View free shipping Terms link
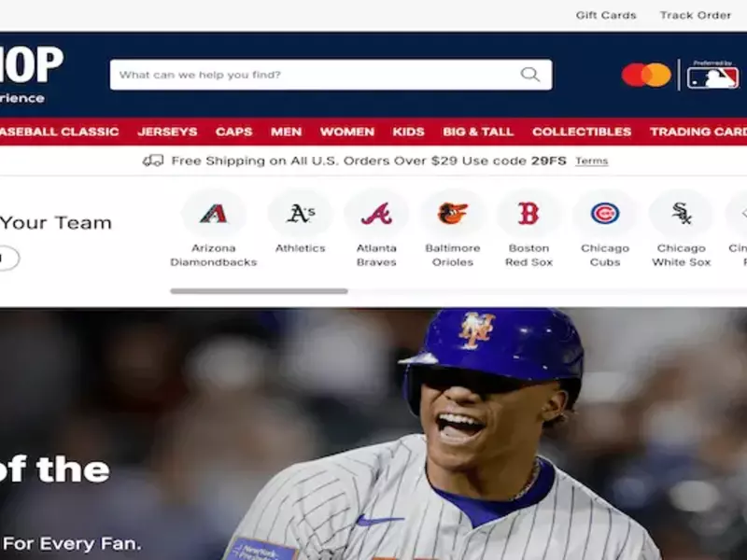This screenshot has width=747, height=560. click(x=591, y=161)
